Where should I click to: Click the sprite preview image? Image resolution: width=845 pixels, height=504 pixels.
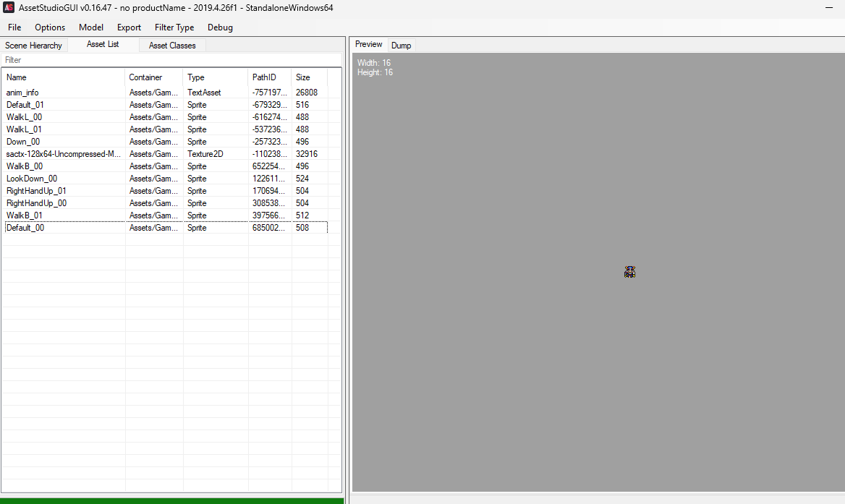pos(629,272)
